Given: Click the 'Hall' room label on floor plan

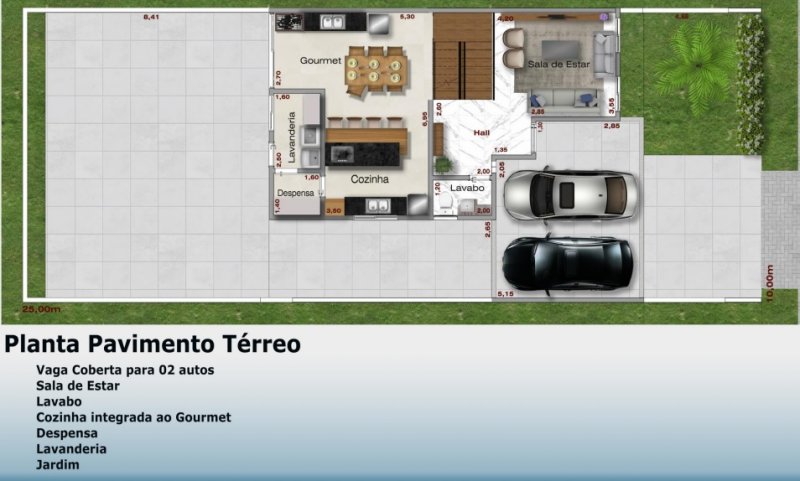Looking at the screenshot, I should coord(483,133).
